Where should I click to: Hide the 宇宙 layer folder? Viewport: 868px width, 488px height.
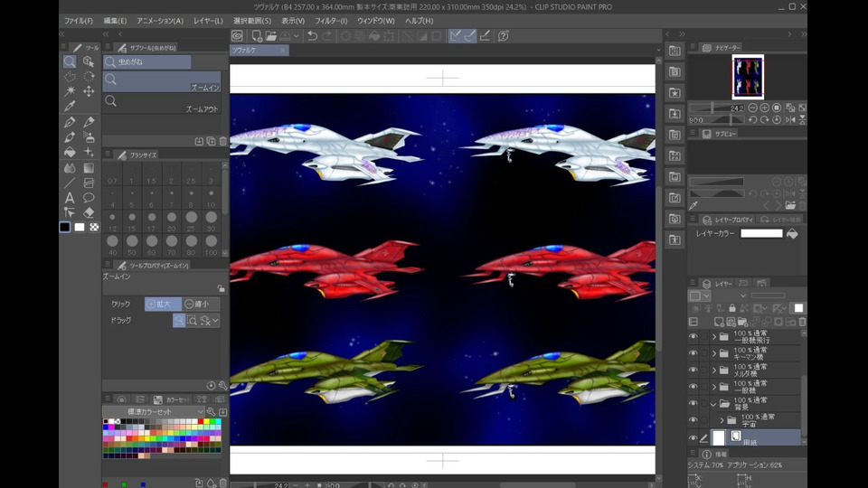point(693,420)
